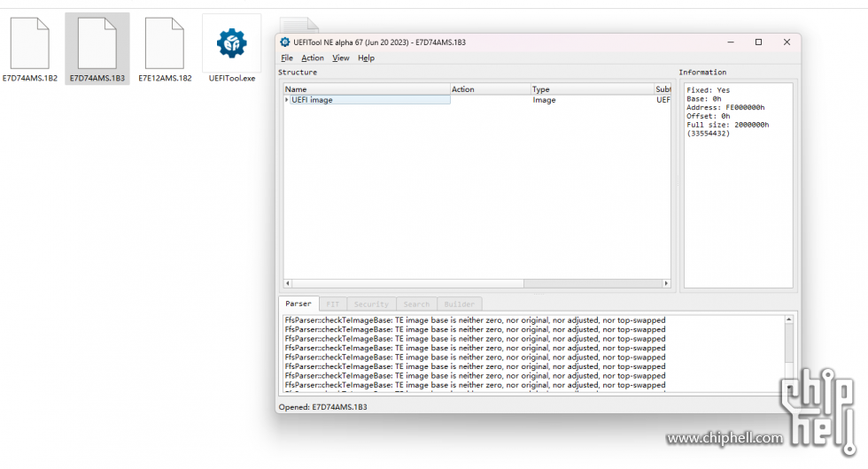Click the Name column header
This screenshot has height=469, width=868.
(x=367, y=89)
